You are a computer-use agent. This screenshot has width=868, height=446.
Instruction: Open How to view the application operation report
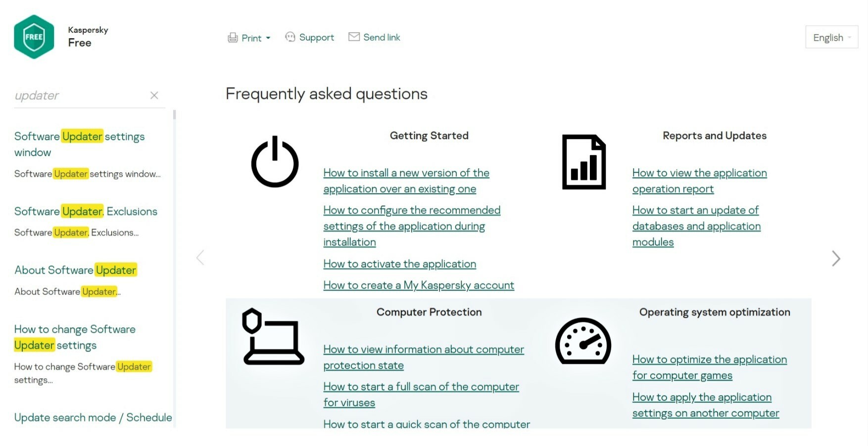pos(699,181)
